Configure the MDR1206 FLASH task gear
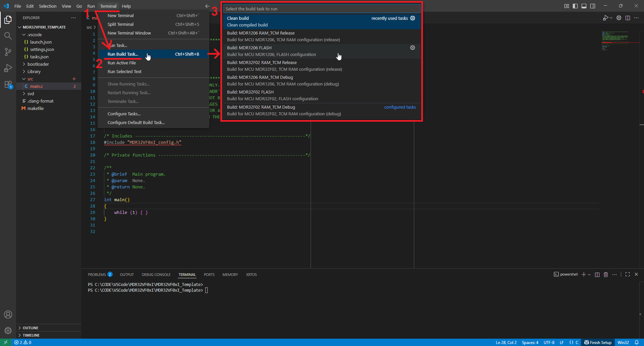644x346 pixels. click(413, 48)
